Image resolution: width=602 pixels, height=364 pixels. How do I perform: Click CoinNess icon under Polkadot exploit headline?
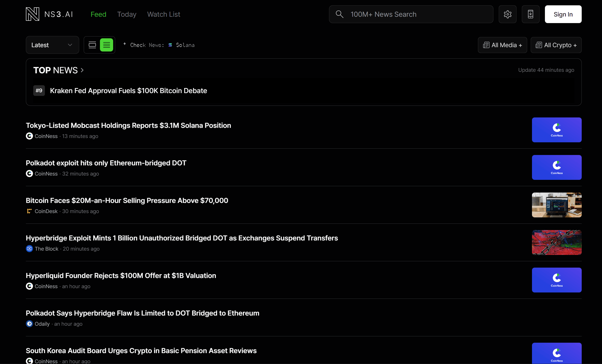point(29,174)
